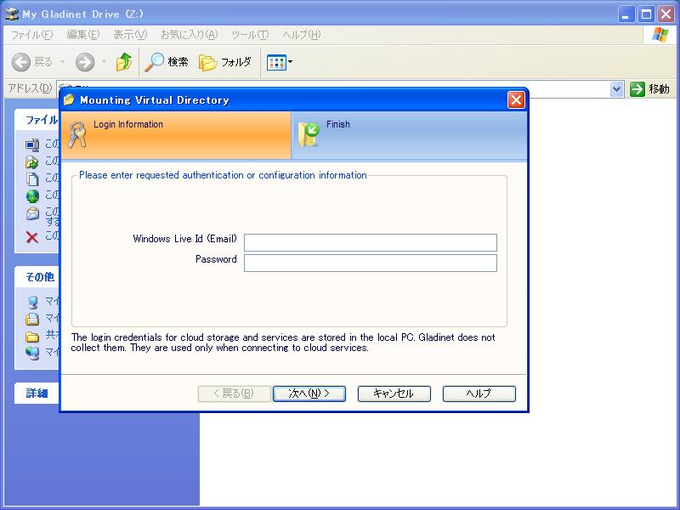Open the ファイル(F) menu in Explorer
The height and width of the screenshot is (510, 680).
coord(32,35)
